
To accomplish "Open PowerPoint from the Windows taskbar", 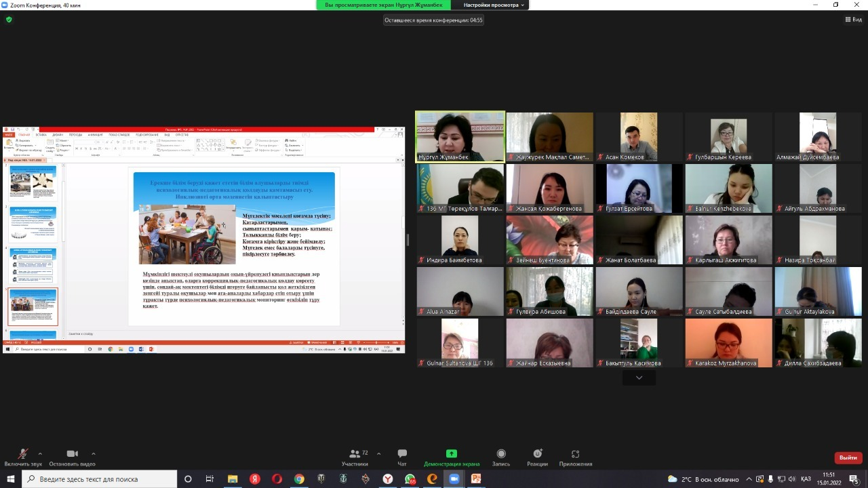I will (x=476, y=479).
